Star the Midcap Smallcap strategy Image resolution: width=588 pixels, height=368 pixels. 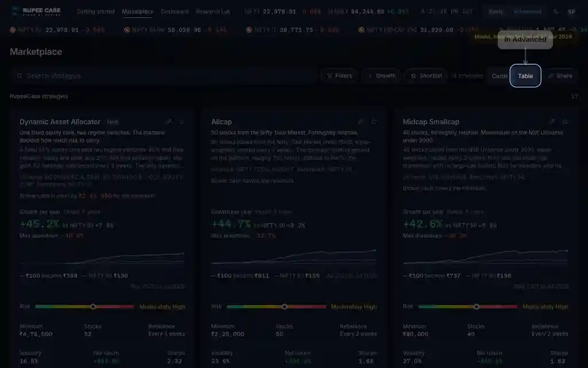(565, 122)
